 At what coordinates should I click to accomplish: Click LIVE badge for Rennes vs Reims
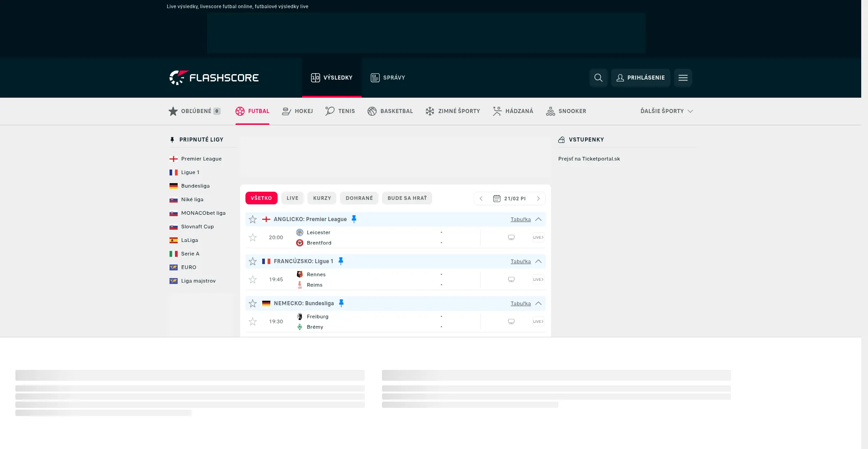click(538, 279)
